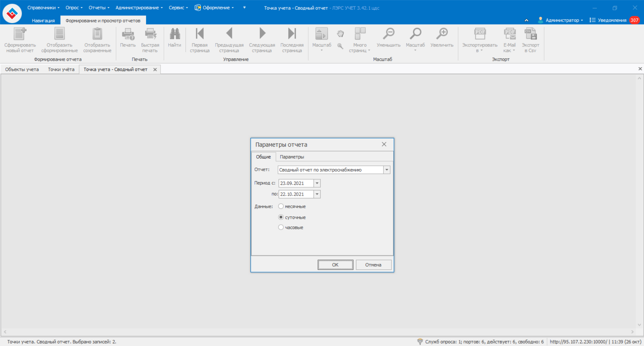Expand Администрирование menu
The height and width of the screenshot is (346, 644).
139,7
